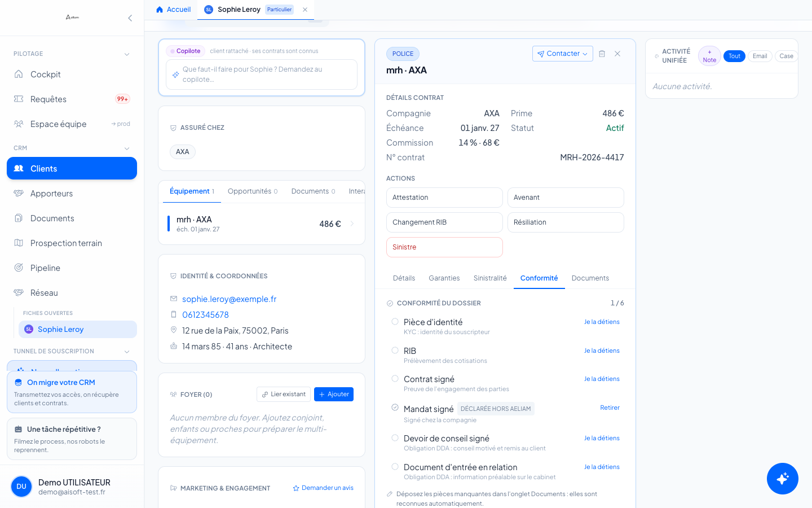The height and width of the screenshot is (508, 812).
Task: Open the floating AI assistant button
Action: (783, 479)
